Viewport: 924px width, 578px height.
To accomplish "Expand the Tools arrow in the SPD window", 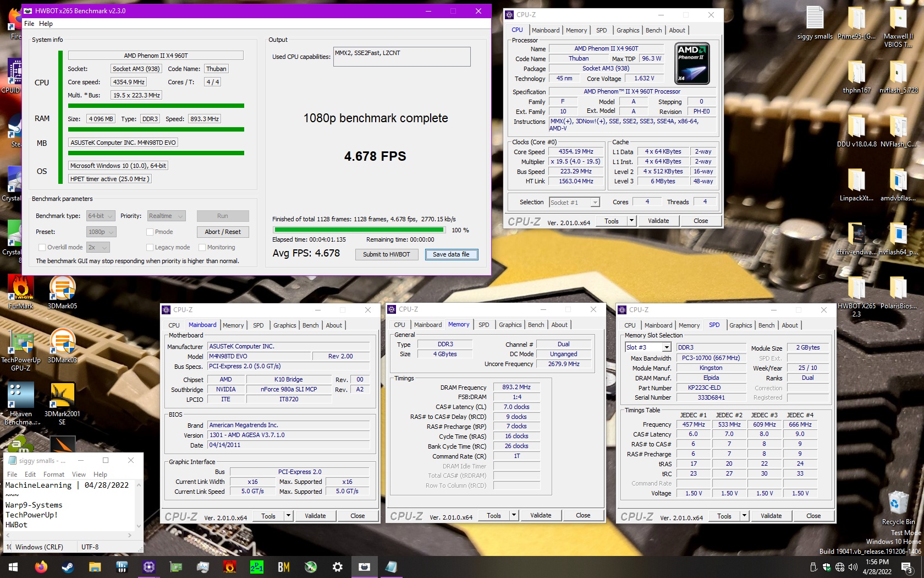I will [744, 516].
